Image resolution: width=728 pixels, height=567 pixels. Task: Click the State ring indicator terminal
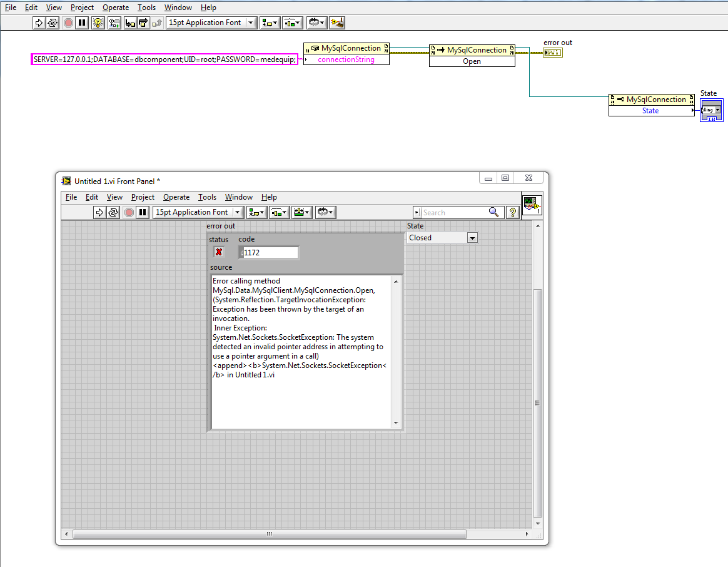711,111
